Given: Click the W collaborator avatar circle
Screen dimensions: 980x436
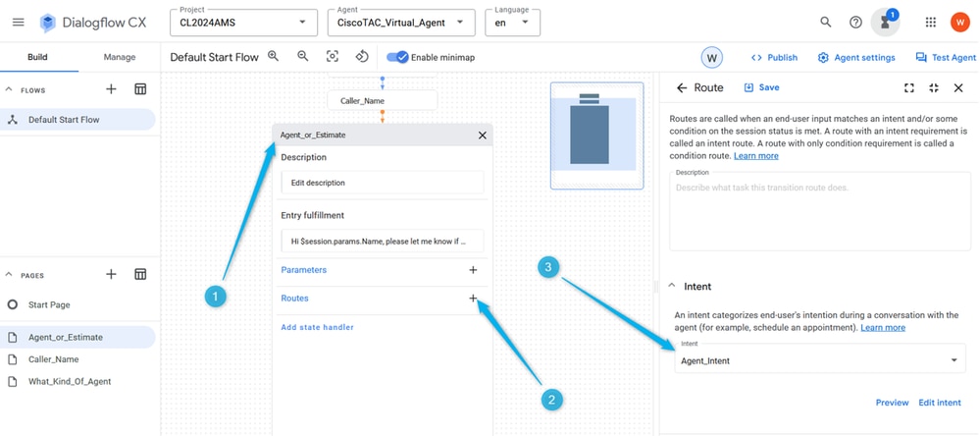Looking at the screenshot, I should click(712, 58).
